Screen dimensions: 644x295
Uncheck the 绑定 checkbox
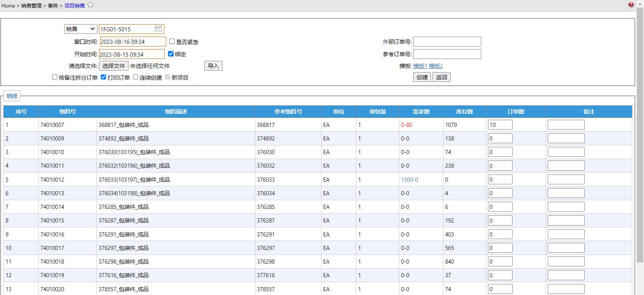[x=171, y=54]
